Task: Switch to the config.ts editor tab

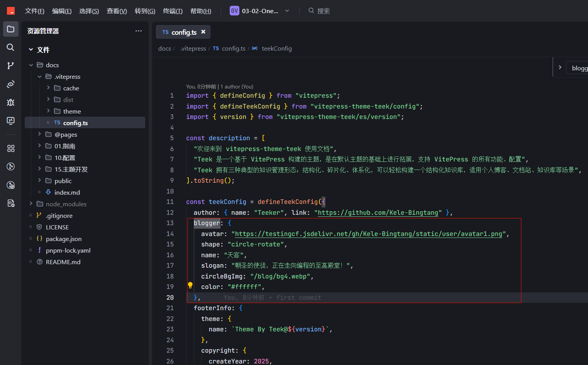Action: tap(183, 32)
